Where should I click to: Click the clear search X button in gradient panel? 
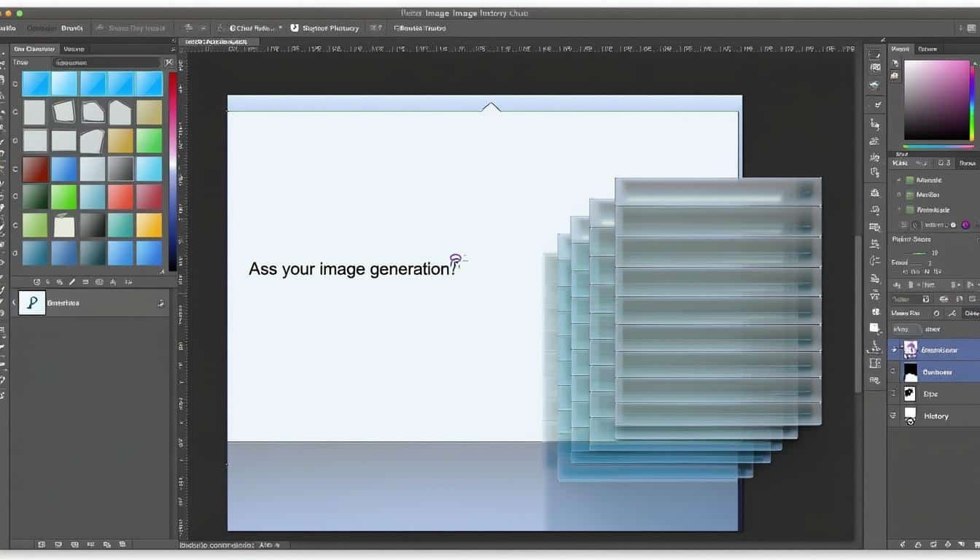click(168, 62)
